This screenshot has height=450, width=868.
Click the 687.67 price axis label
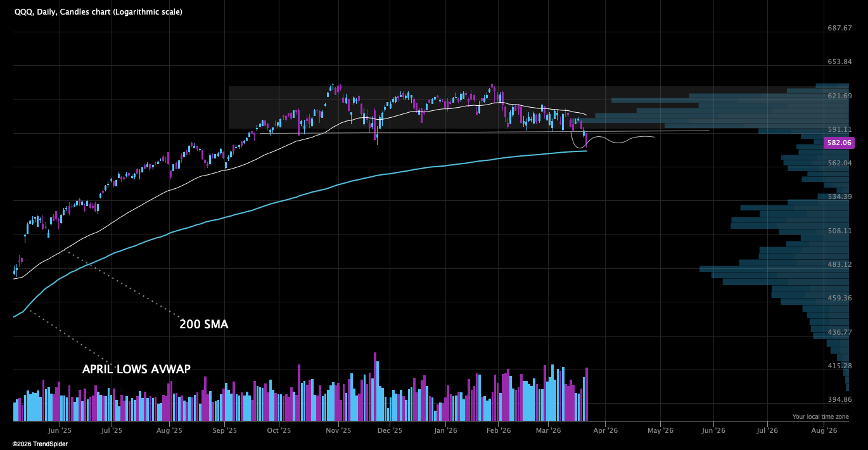pos(839,29)
